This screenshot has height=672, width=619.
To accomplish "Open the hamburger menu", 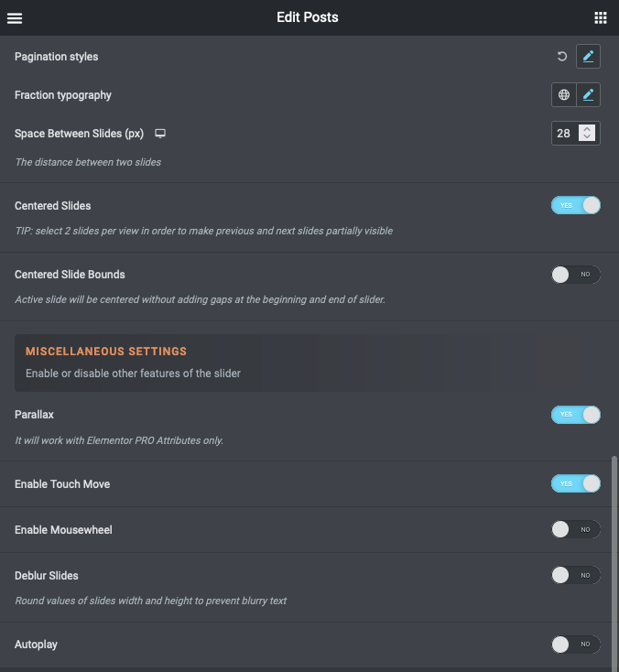I will 15,17.
